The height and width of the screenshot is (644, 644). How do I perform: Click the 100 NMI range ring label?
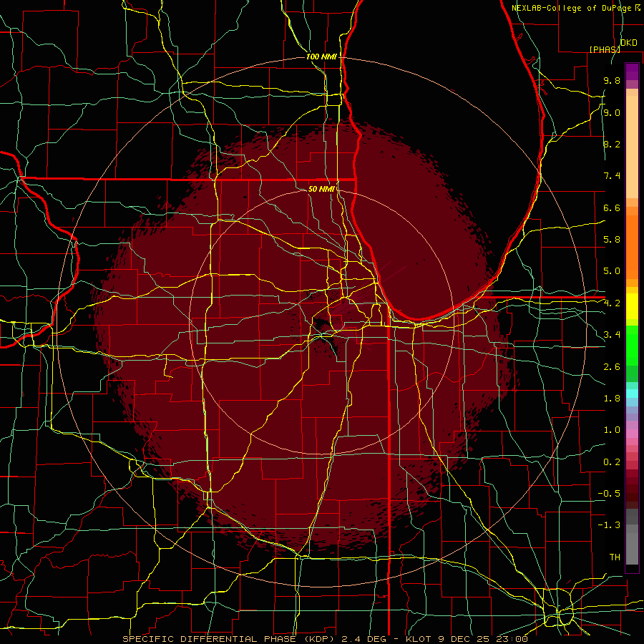point(321,57)
